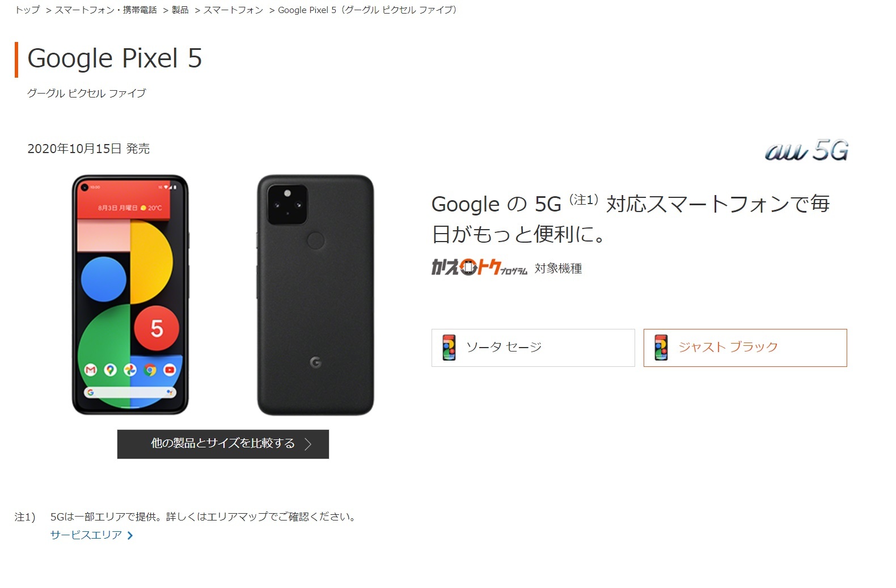Viewport: 896px width, 588px height.
Task: Click 対象機種 label next to program logo
Action: tap(558, 269)
